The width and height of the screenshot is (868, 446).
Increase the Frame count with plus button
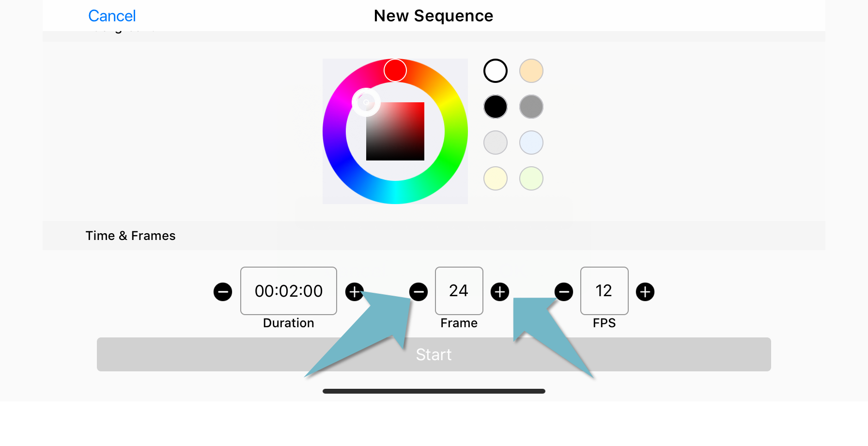[x=500, y=292]
